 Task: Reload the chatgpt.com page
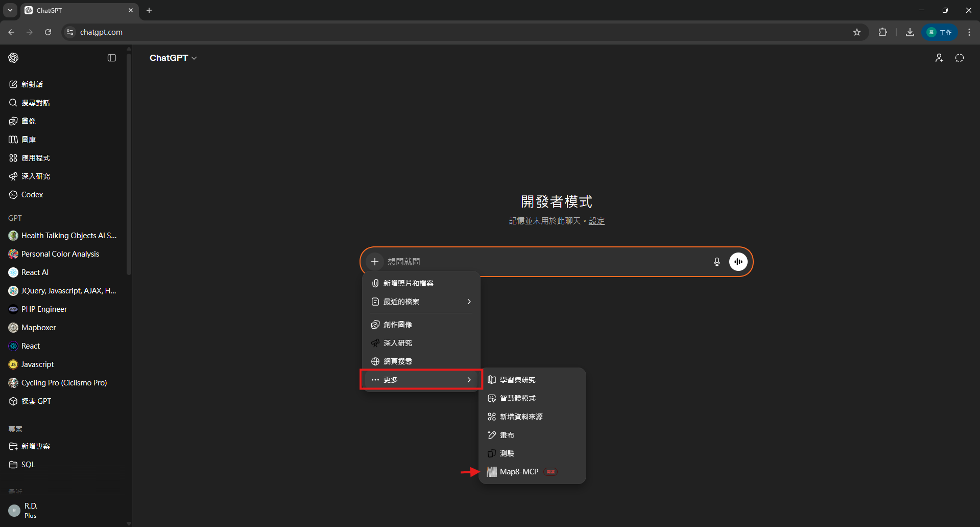[48, 32]
